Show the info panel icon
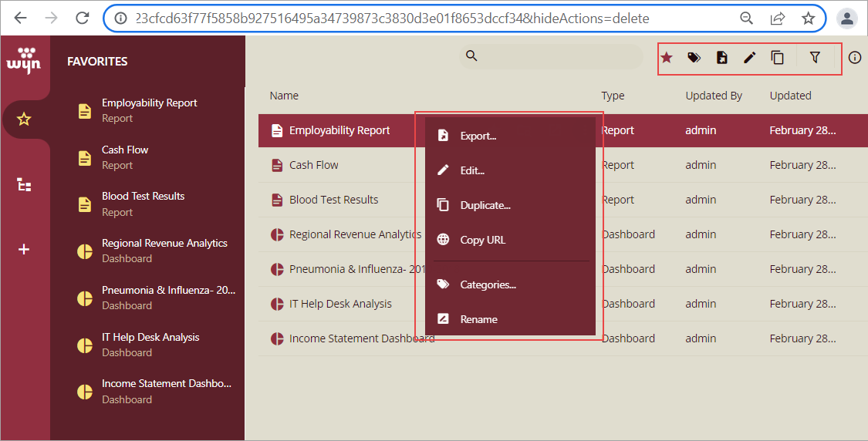The width and height of the screenshot is (868, 441). (854, 57)
